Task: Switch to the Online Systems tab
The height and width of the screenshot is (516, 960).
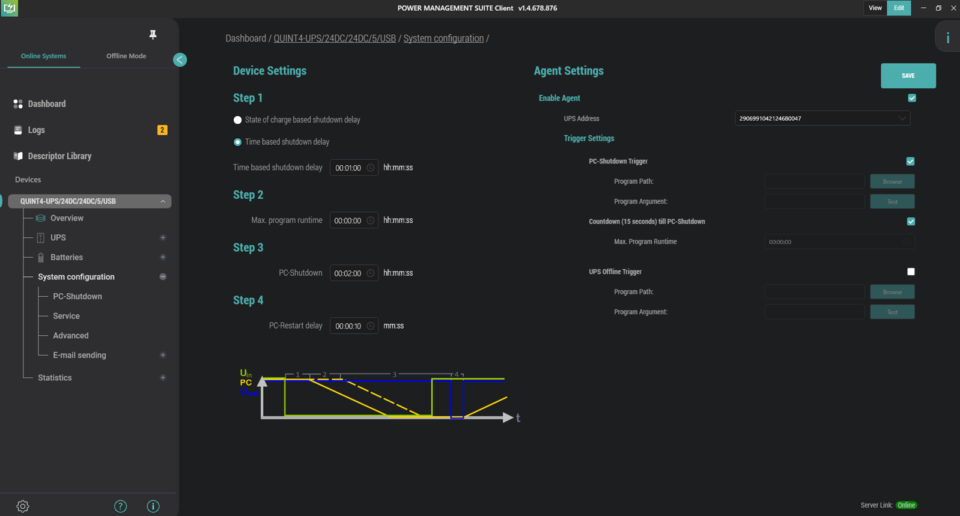Action: pos(43,56)
